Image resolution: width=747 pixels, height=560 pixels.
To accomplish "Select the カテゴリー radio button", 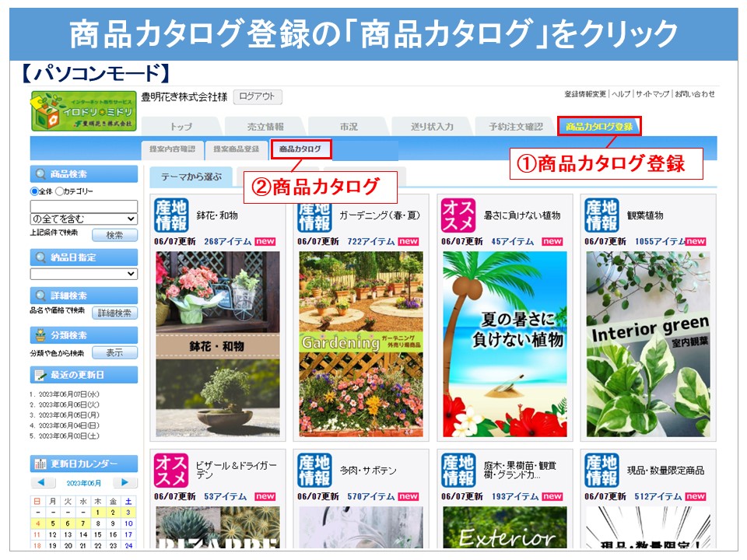I will pyautogui.click(x=60, y=191).
